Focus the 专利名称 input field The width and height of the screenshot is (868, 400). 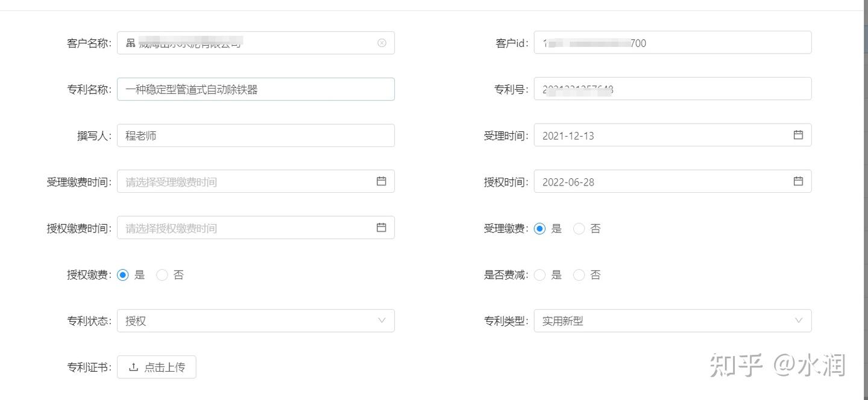[256, 89]
